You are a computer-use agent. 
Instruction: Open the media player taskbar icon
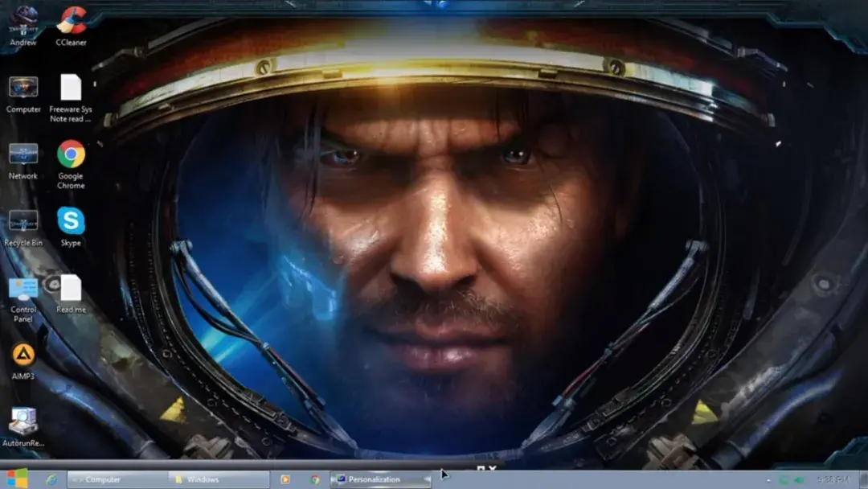(285, 479)
